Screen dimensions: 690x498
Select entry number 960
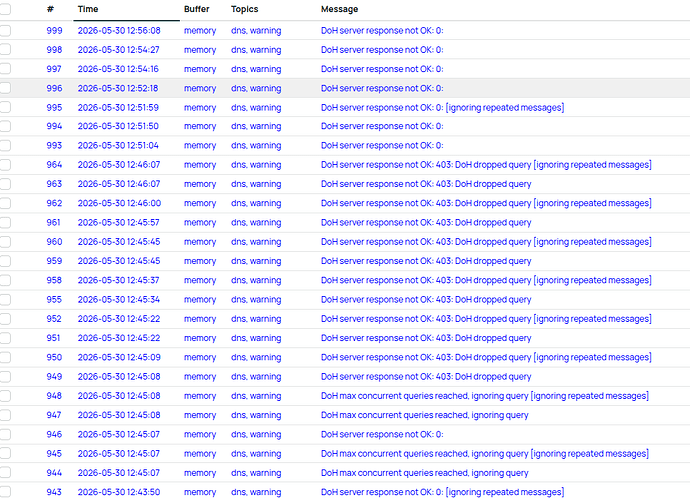[54, 242]
